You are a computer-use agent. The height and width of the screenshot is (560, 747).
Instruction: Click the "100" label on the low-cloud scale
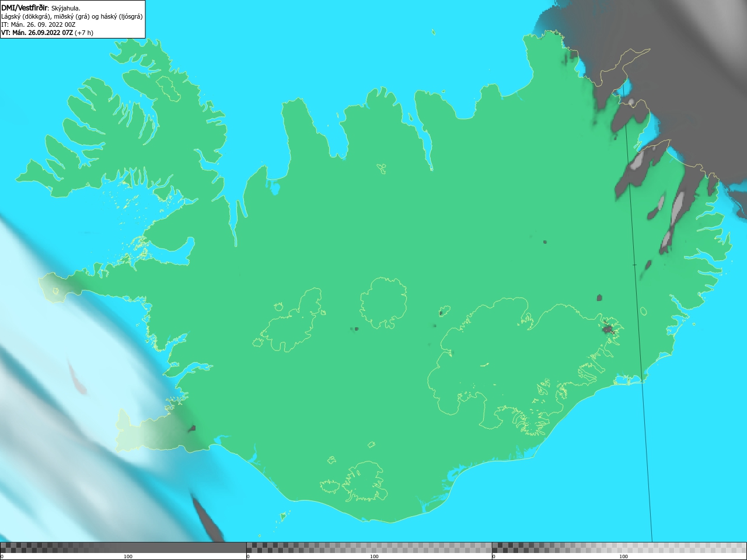click(x=128, y=556)
